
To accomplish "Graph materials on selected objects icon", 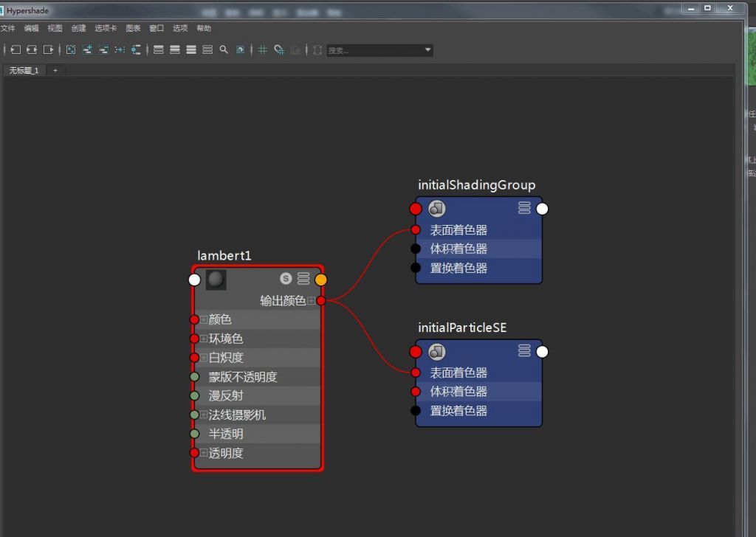I will click(x=137, y=49).
